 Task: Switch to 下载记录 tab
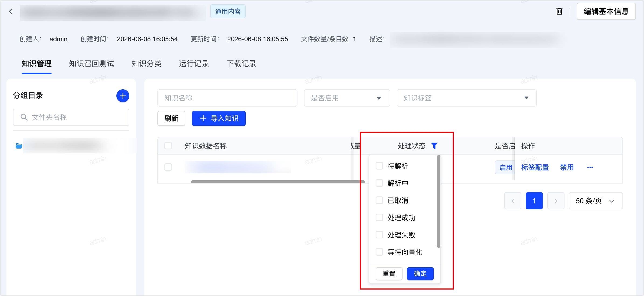point(241,64)
